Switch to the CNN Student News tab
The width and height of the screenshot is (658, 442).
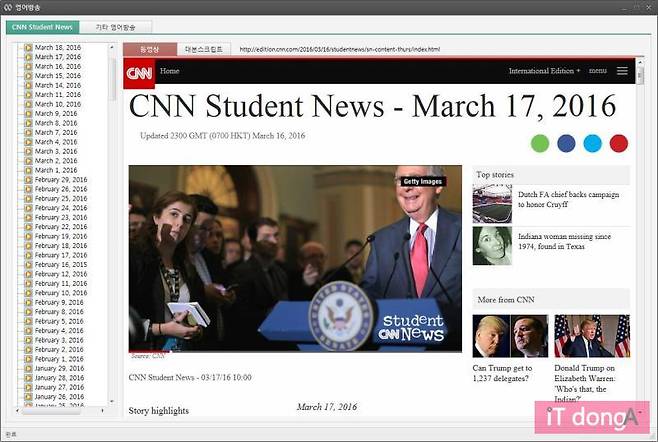coord(42,27)
